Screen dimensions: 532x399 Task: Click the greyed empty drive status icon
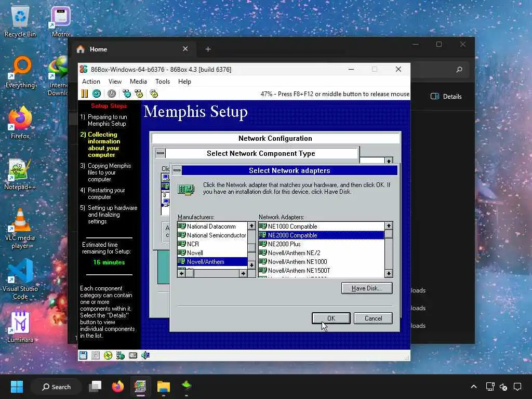96,355
